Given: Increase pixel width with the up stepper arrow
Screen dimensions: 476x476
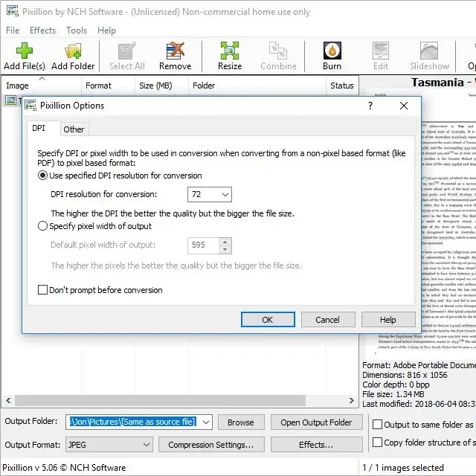Looking at the screenshot, I should click(225, 242).
